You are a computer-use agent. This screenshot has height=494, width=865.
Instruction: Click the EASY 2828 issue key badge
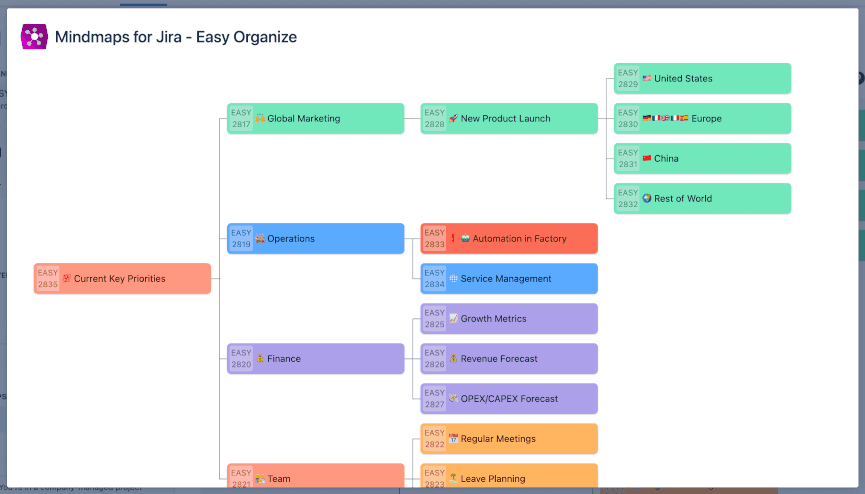click(x=434, y=119)
